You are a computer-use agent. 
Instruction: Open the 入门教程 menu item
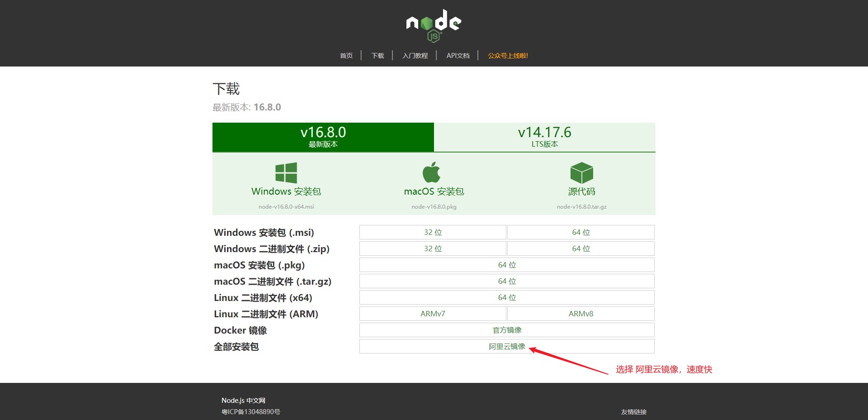tap(415, 55)
